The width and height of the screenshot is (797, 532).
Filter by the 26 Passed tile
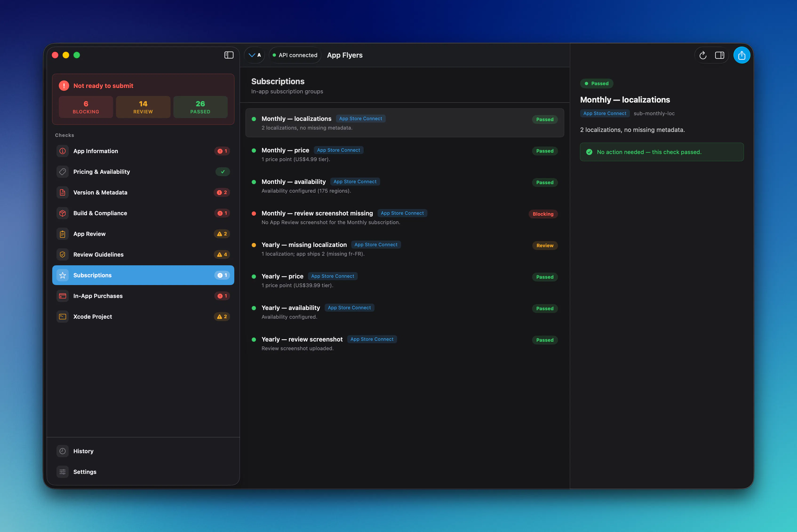(x=200, y=107)
